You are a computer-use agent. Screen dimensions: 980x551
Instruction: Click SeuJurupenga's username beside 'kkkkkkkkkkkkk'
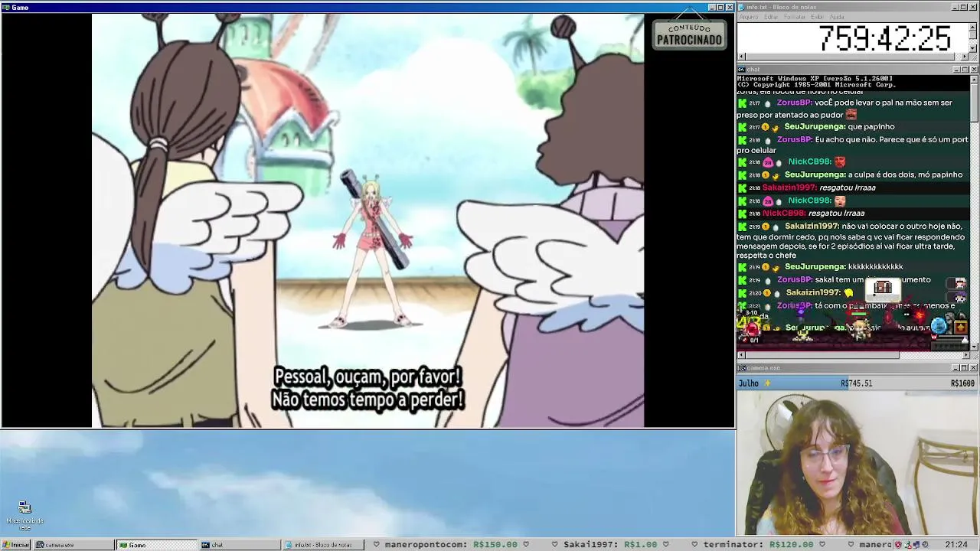click(x=815, y=266)
